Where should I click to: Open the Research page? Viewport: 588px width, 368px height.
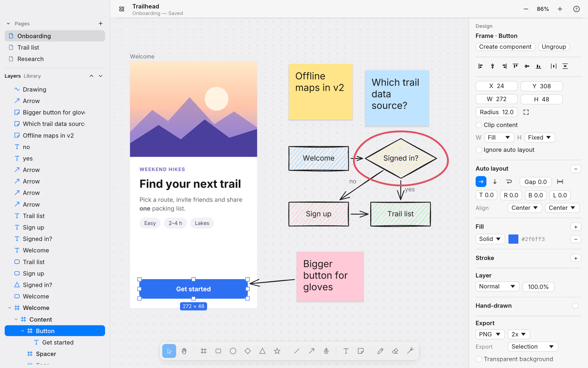click(55, 59)
